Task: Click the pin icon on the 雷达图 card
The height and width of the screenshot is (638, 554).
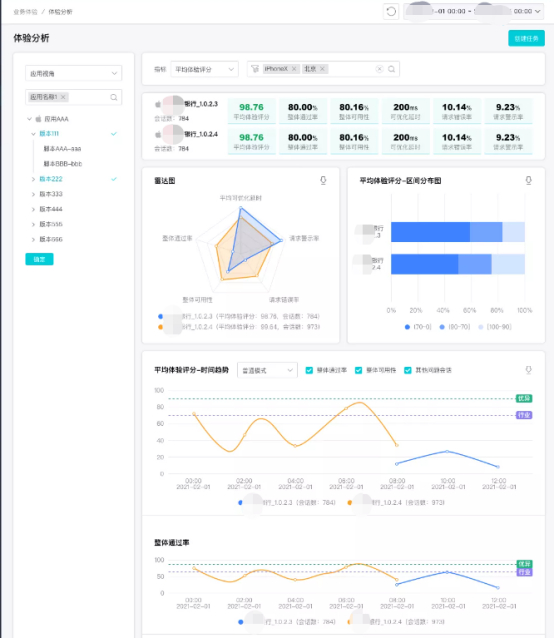Action: click(323, 180)
